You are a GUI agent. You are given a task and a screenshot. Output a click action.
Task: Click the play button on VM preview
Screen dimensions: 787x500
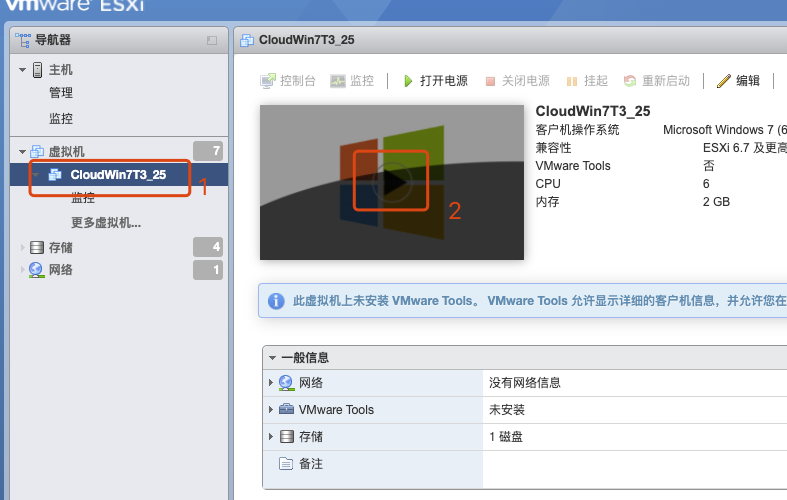(x=392, y=182)
